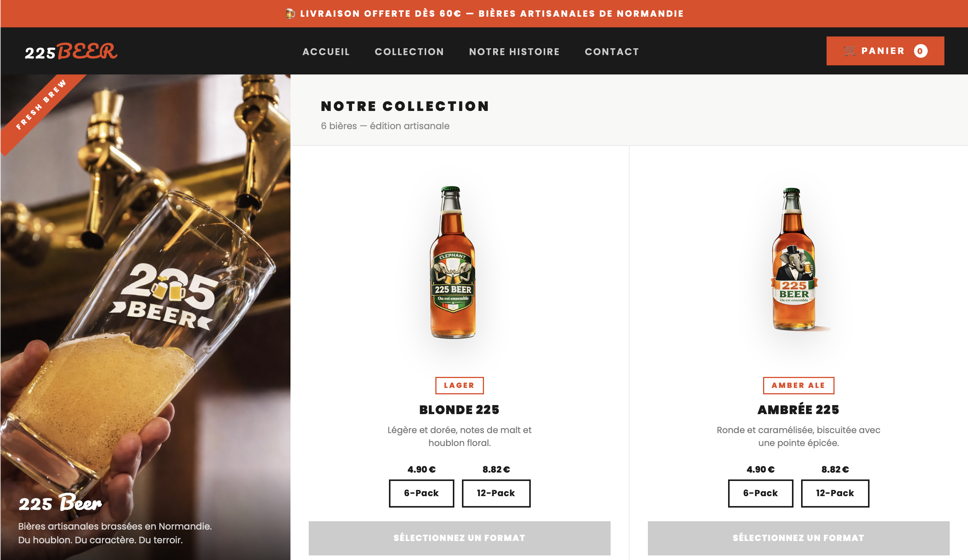Click the Amber Ale style tag
The width and height of the screenshot is (968, 560).
tap(798, 385)
